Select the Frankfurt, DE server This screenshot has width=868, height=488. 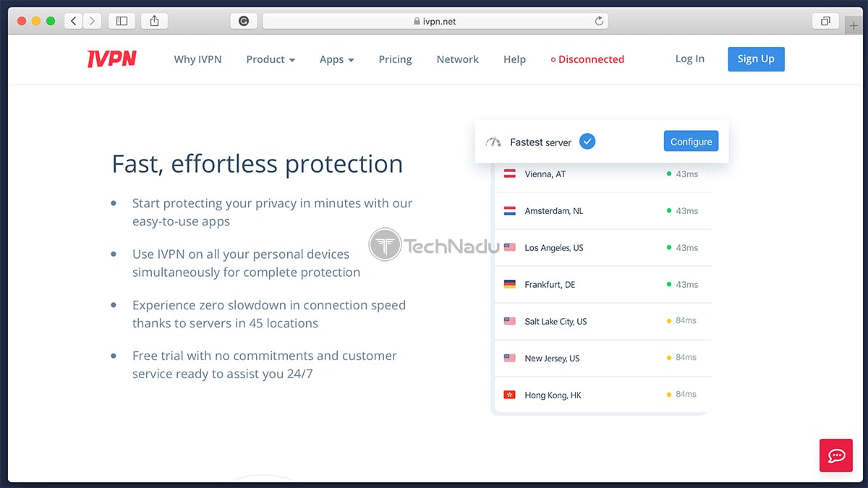click(x=603, y=284)
